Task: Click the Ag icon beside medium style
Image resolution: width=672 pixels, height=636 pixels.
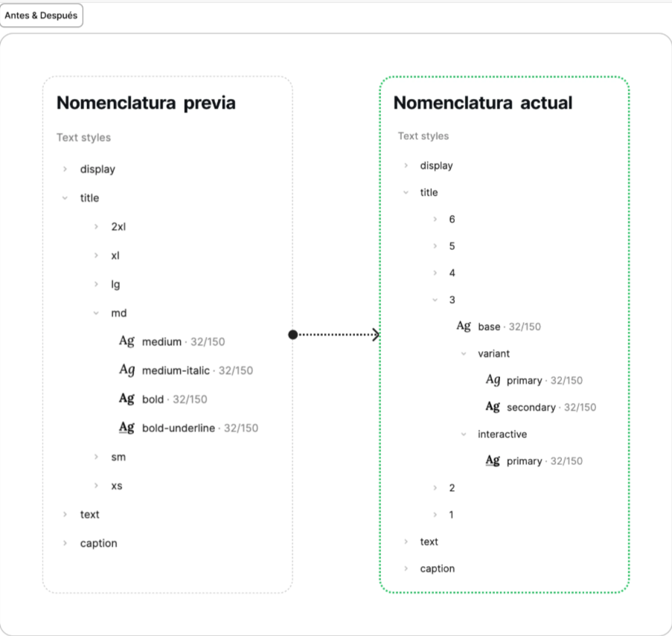Action: pos(127,341)
